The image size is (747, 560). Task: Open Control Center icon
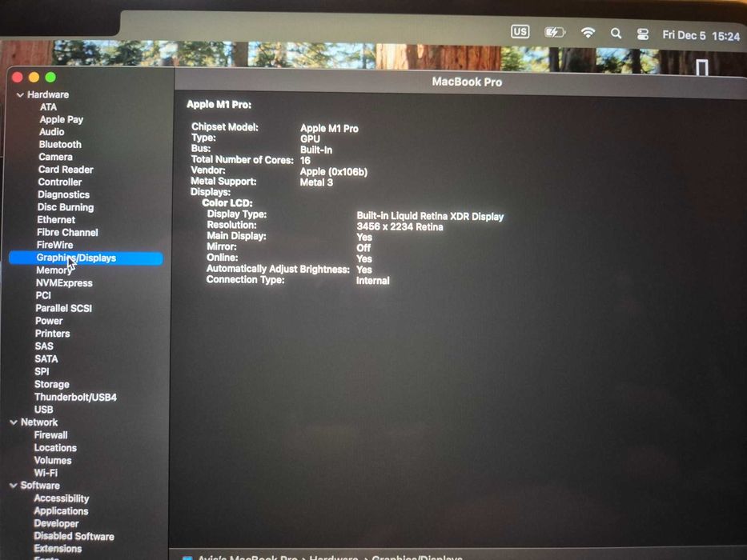coord(643,34)
